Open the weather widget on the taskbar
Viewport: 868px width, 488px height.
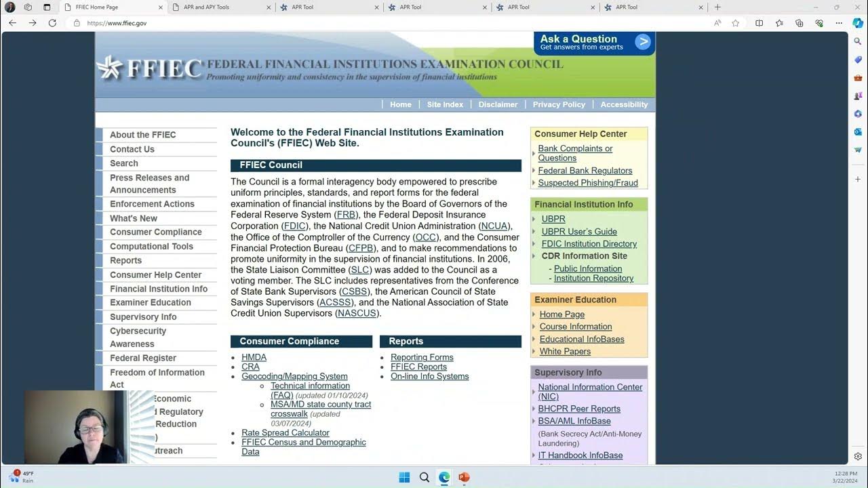click(20, 476)
